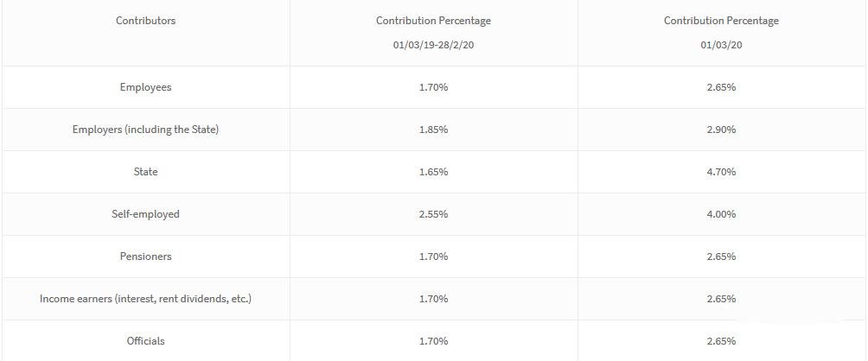The width and height of the screenshot is (868, 361).
Task: Click the 1.85% value for Employers
Action: (x=433, y=130)
